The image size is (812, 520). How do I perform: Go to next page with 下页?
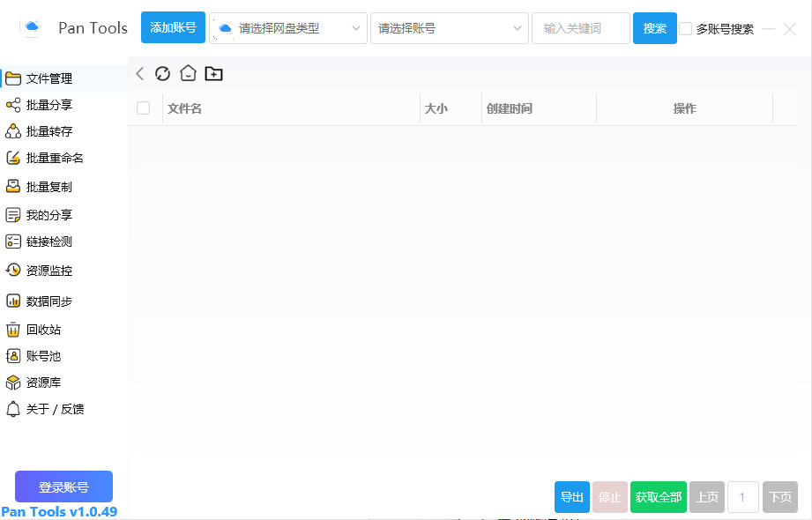coord(780,497)
